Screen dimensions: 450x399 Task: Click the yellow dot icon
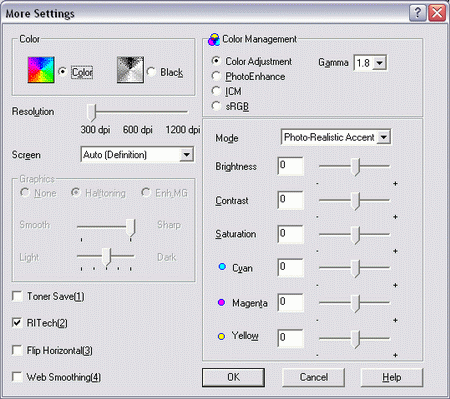point(221,336)
